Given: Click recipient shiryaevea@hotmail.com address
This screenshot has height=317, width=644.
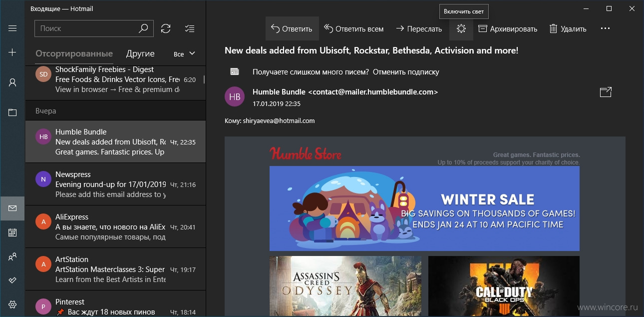Looking at the screenshot, I should coord(279,120).
